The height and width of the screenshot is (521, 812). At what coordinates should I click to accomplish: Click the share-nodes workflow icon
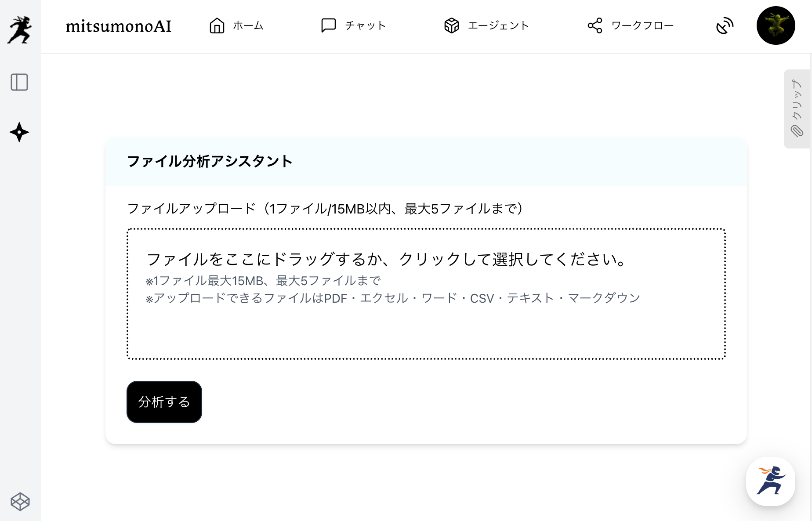click(x=595, y=26)
